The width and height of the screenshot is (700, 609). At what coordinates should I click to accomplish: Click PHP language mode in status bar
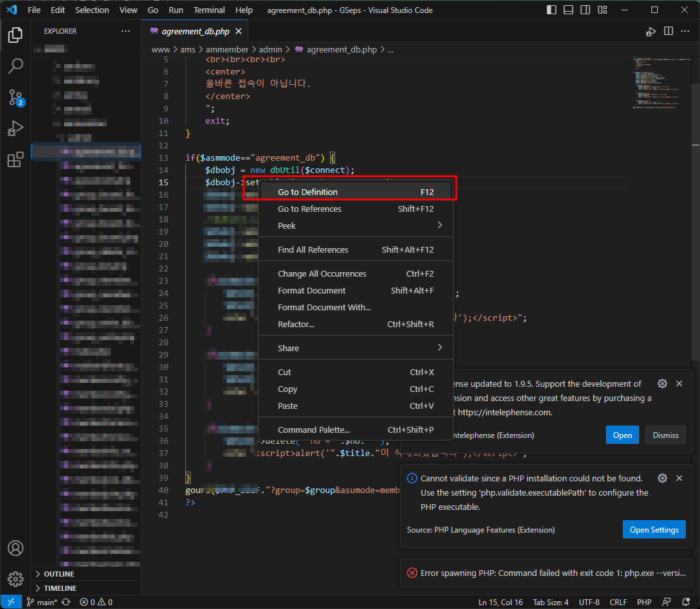pos(644,603)
